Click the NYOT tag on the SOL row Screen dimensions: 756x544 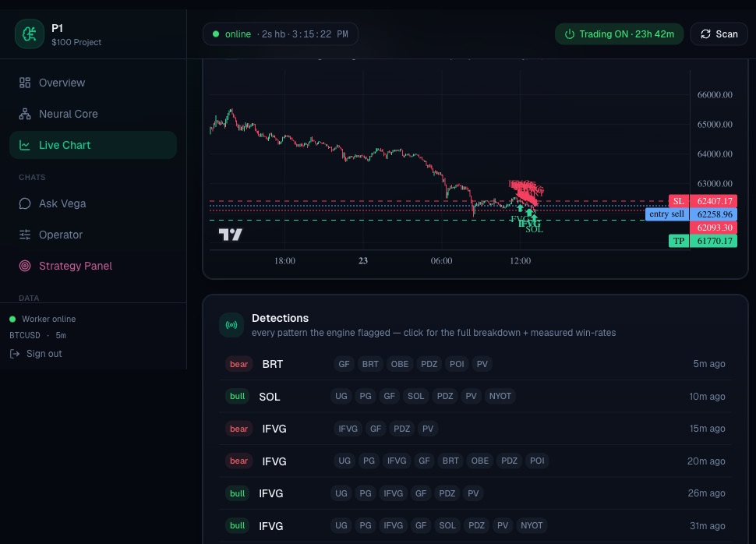click(500, 396)
